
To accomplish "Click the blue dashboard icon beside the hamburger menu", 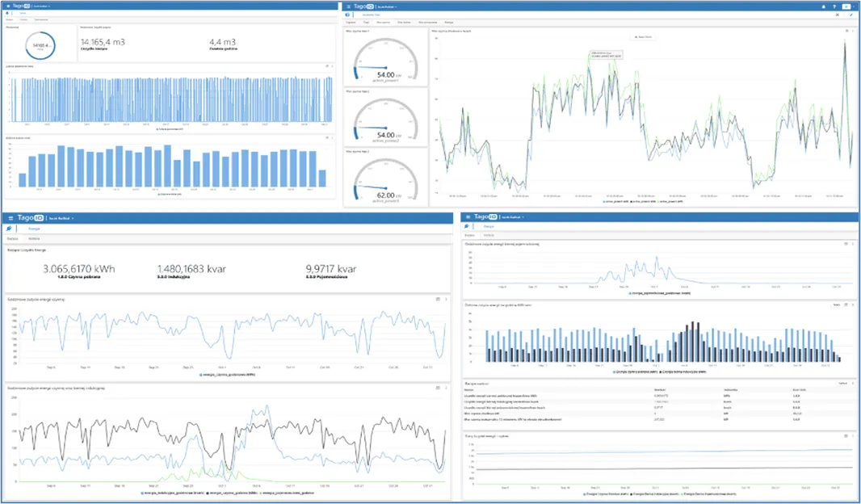I will (7, 14).
